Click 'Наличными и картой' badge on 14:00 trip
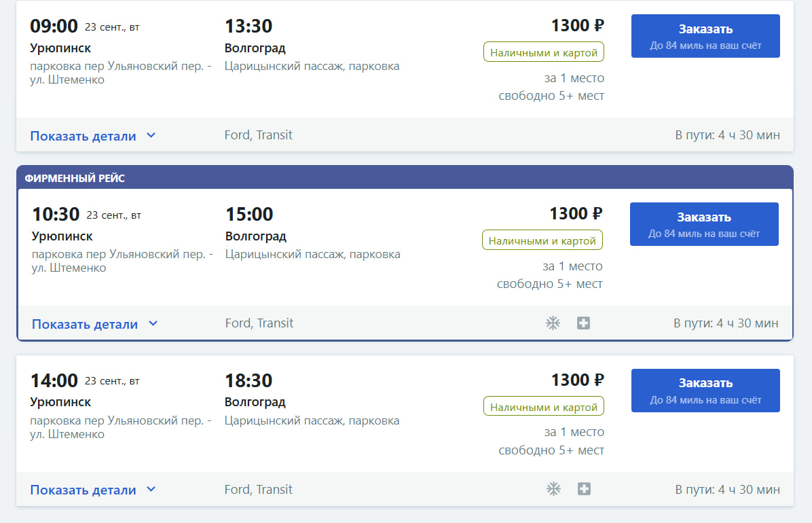This screenshot has height=523, width=812. 544,406
